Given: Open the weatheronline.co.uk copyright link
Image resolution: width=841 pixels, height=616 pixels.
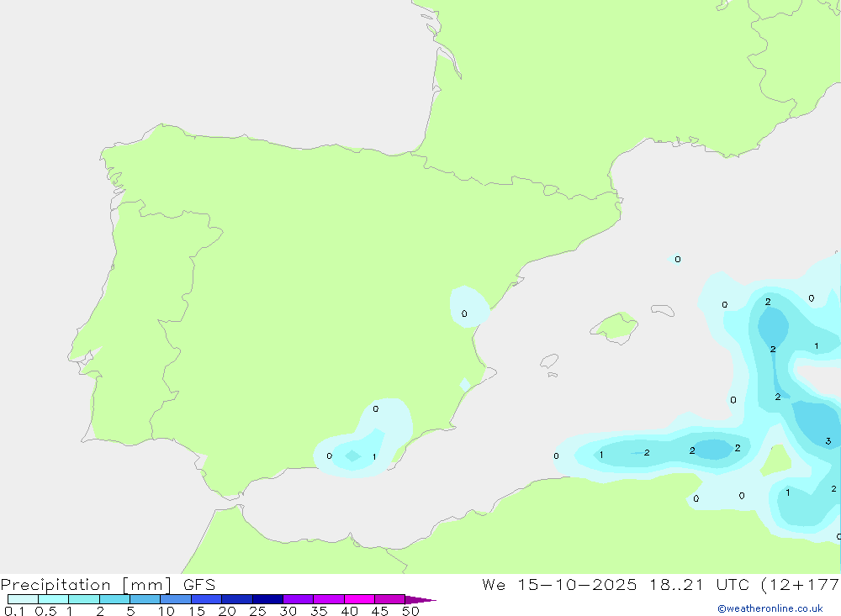Looking at the screenshot, I should pyautogui.click(x=770, y=608).
